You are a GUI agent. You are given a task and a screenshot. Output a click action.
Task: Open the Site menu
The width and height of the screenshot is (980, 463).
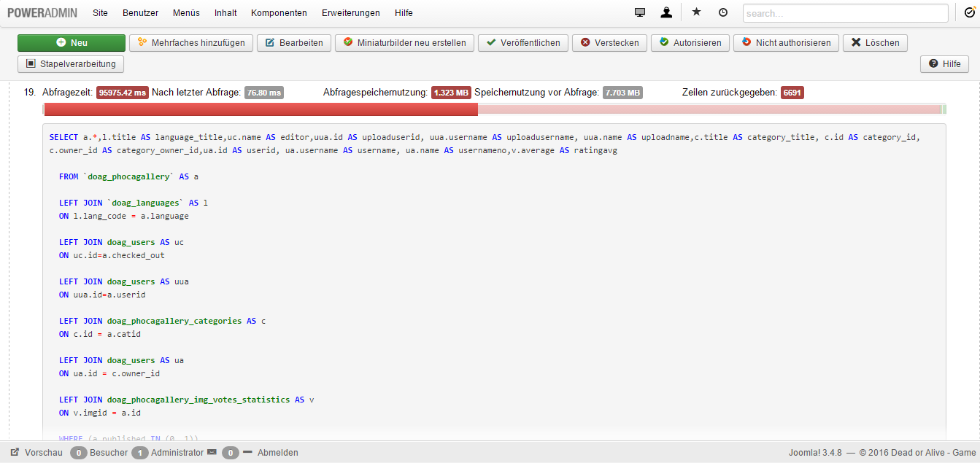101,13
